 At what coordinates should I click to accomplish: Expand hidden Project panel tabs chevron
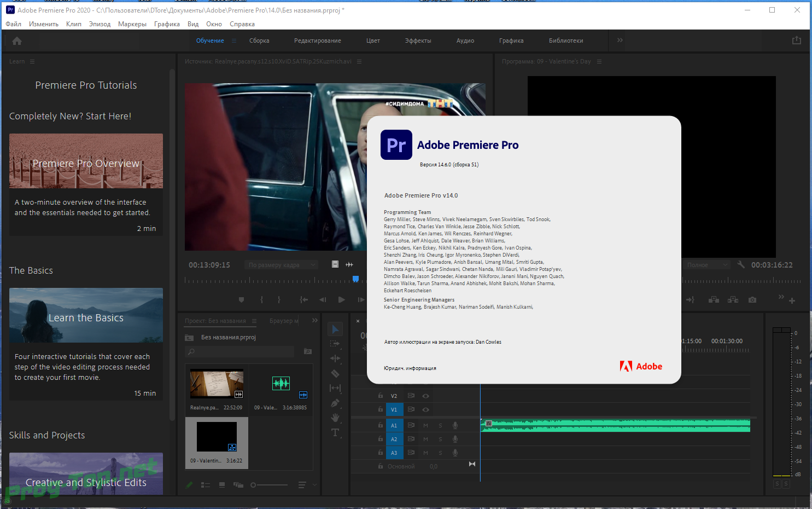click(x=315, y=320)
